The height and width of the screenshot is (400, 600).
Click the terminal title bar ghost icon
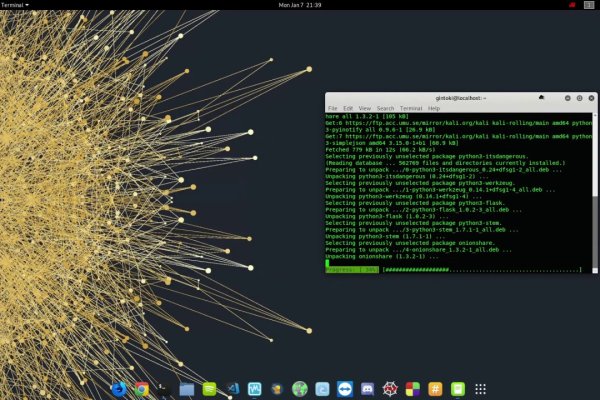click(541, 97)
